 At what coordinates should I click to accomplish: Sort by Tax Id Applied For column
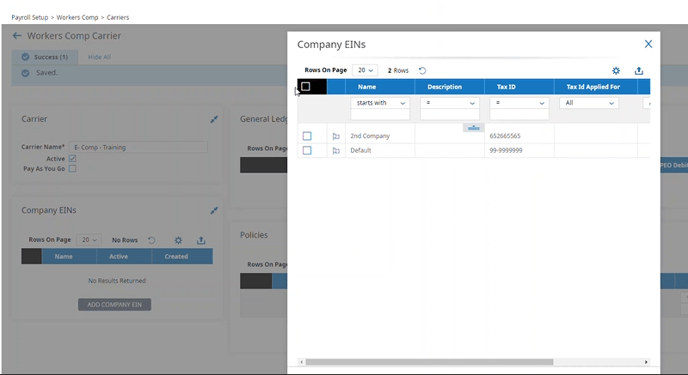[x=593, y=87]
